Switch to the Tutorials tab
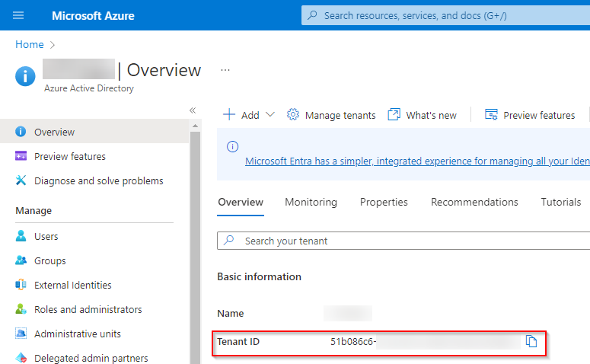The image size is (590, 364). click(560, 202)
